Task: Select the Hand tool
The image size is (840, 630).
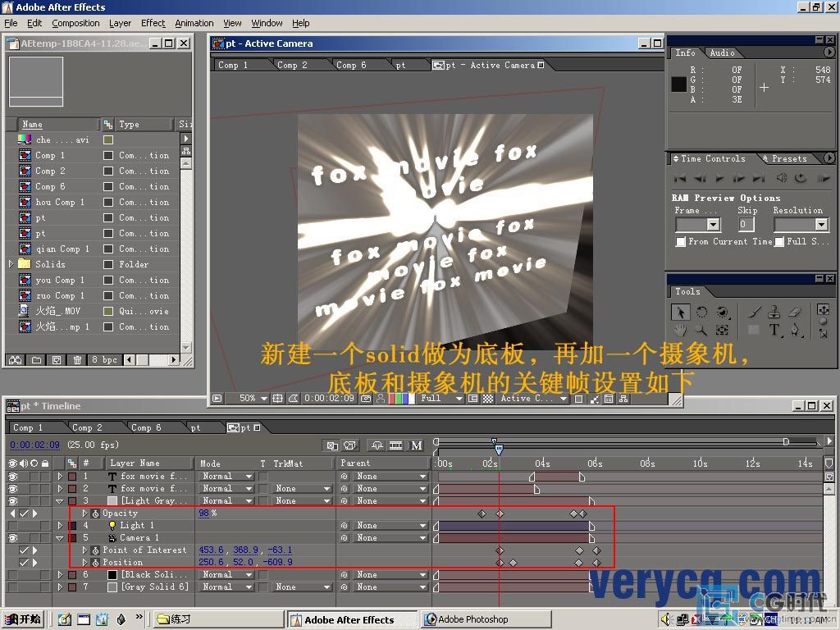Action: click(x=680, y=330)
